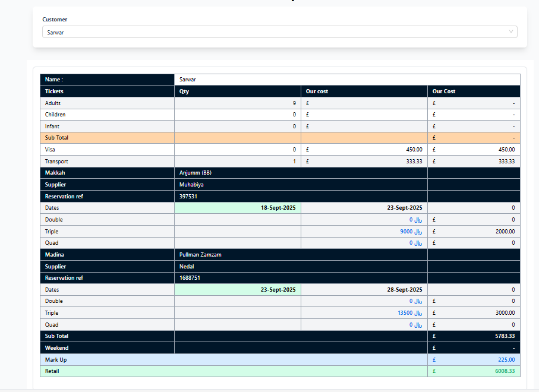
Task: Select the Makkah hotel name Anjumm (BB)
Action: tap(196, 173)
